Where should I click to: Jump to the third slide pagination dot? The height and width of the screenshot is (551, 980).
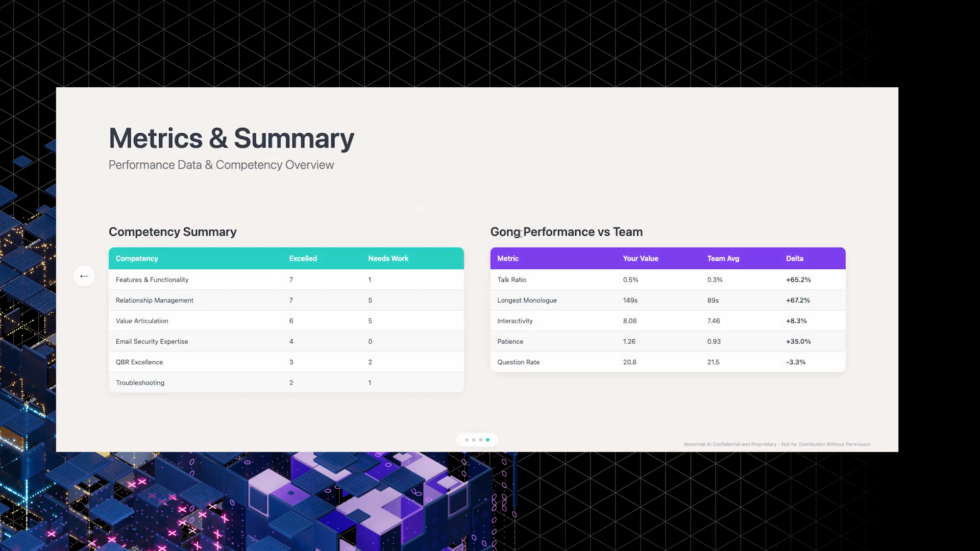pos(480,440)
